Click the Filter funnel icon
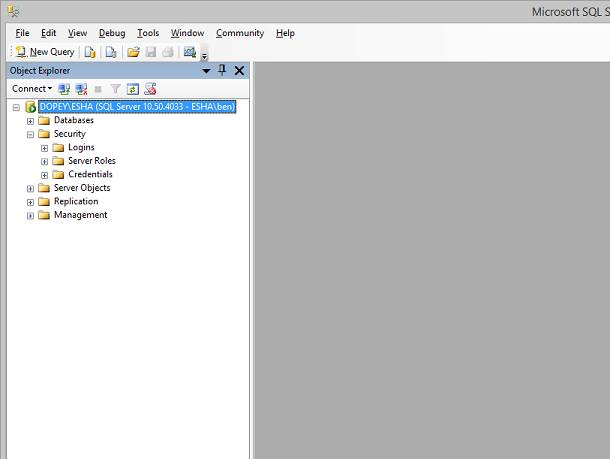Image resolution: width=610 pixels, height=459 pixels. coord(115,89)
